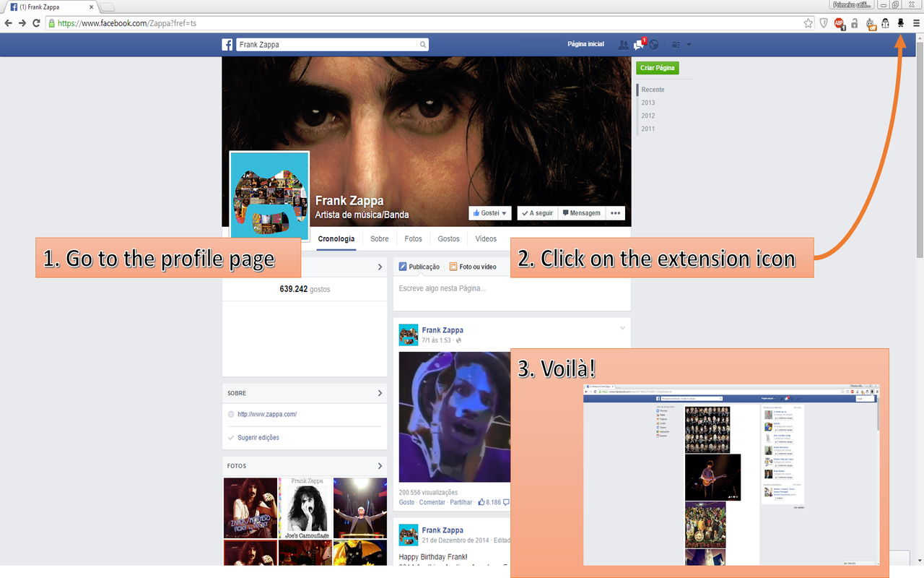This screenshot has height=578, width=924.
Task: Click the cat extension icon labeled off
Action: (871, 24)
